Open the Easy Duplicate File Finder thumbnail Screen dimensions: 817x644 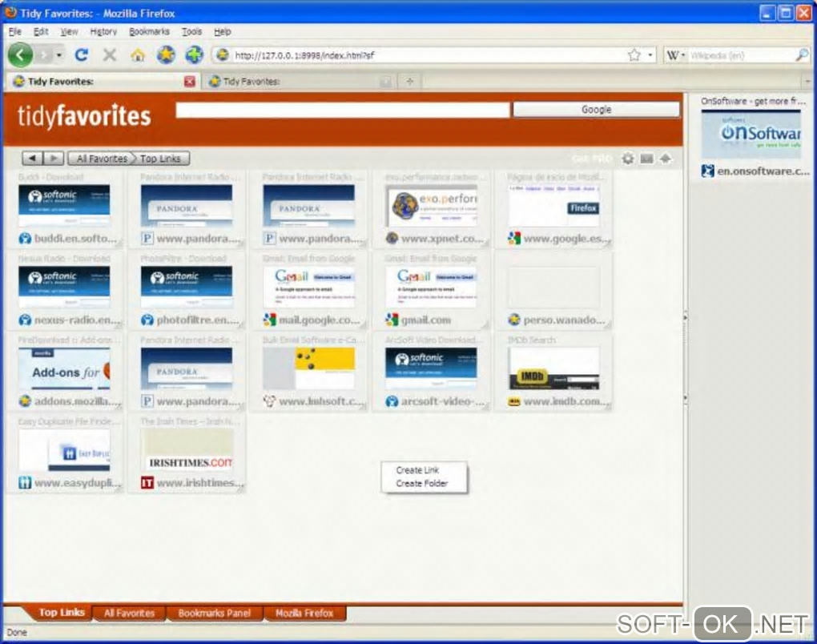click(64, 451)
